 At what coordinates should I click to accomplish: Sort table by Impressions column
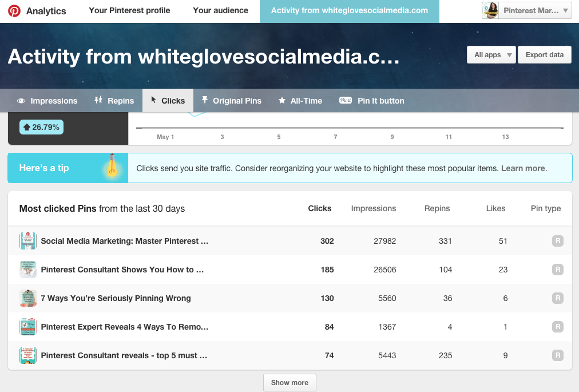click(374, 208)
